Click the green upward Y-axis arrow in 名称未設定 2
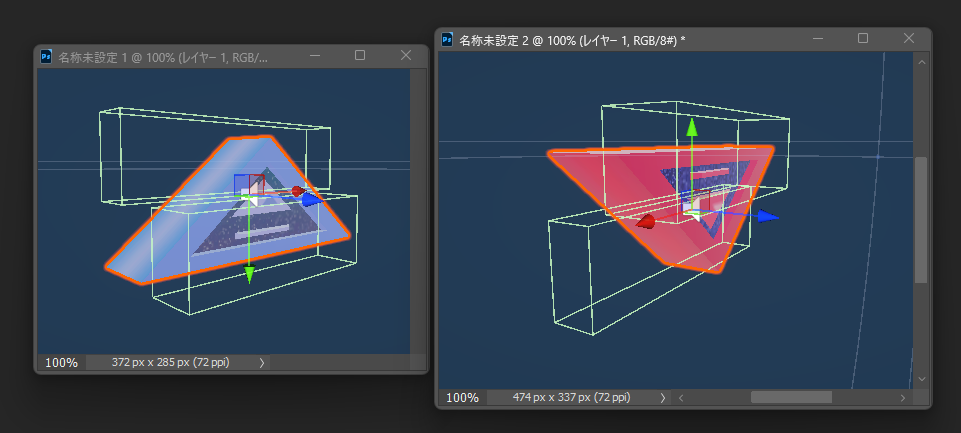Viewport: 961px width, 433px height. pyautogui.click(x=692, y=128)
